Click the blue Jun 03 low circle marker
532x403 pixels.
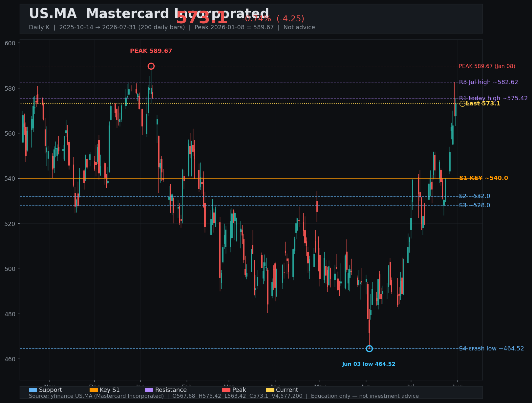coord(369,348)
